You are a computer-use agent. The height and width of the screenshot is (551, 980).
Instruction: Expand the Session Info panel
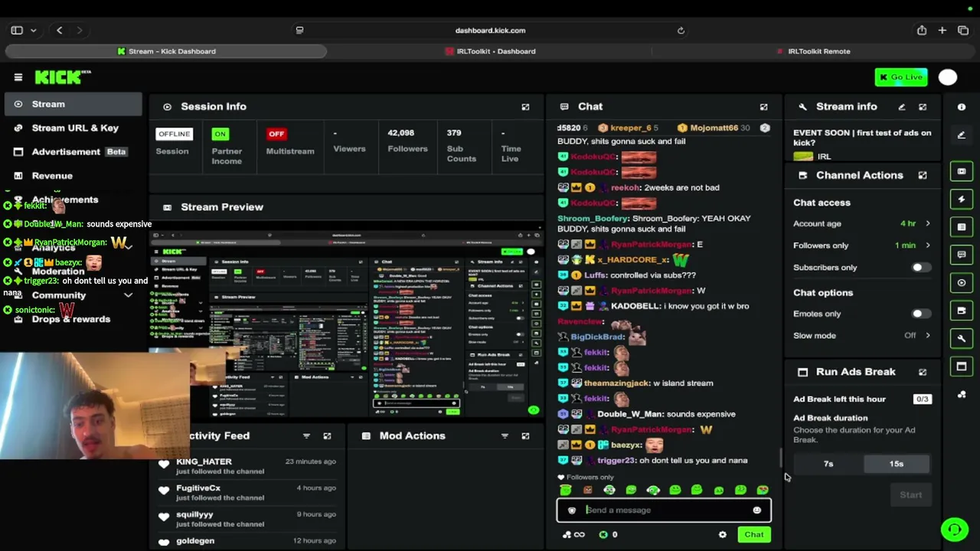click(x=525, y=107)
